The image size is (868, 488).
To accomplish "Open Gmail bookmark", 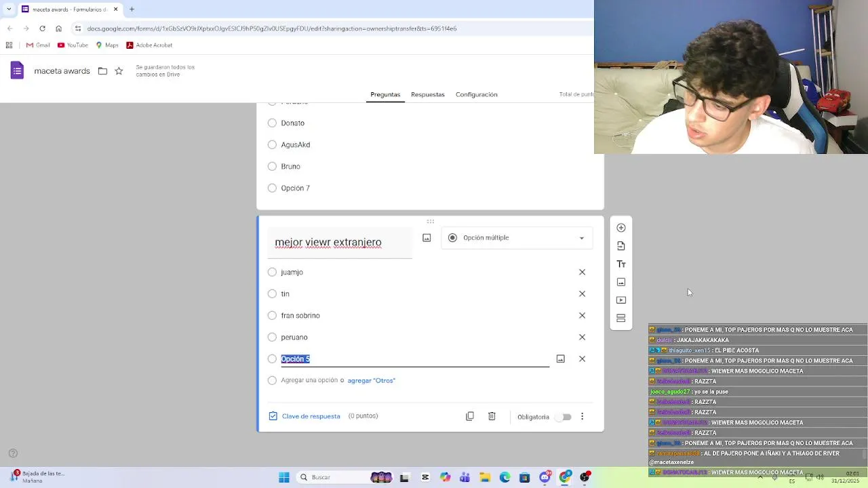I will [38, 45].
